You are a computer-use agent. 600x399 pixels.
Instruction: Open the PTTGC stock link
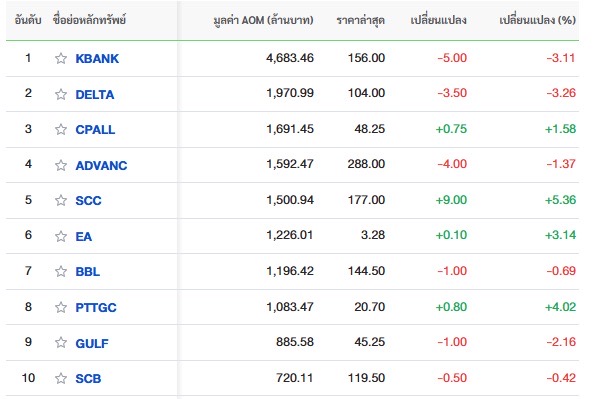point(96,308)
